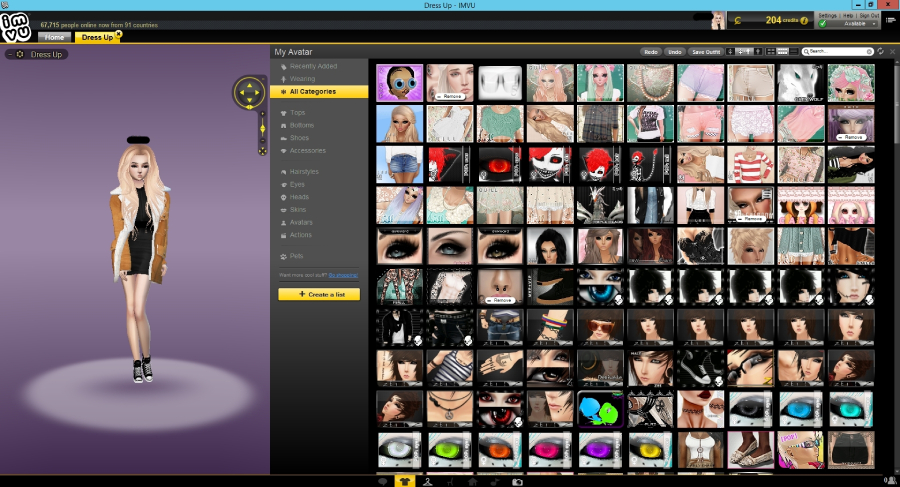Collapse the Dress Up panel with minus
The image size is (900, 487).
tap(10, 54)
